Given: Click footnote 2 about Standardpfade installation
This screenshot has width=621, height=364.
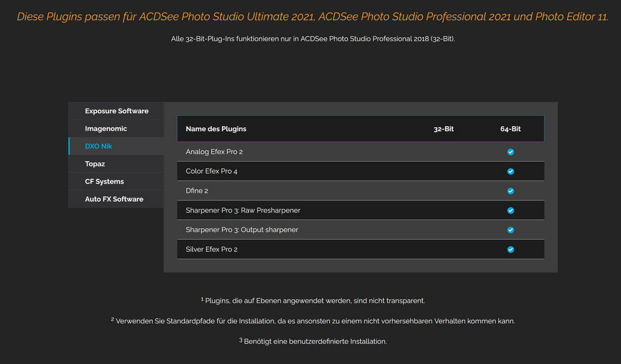Looking at the screenshot, I should coord(313,321).
